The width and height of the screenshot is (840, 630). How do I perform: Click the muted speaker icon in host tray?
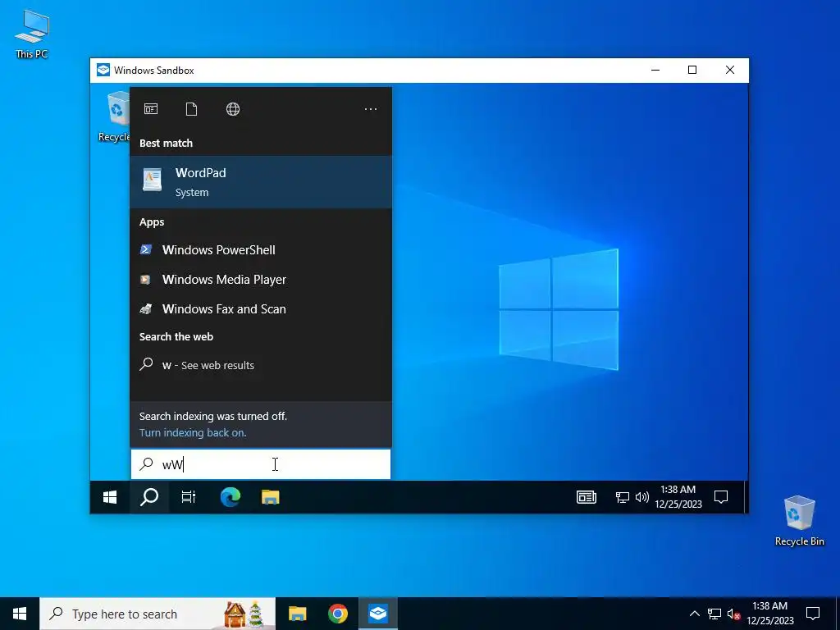tap(733, 614)
